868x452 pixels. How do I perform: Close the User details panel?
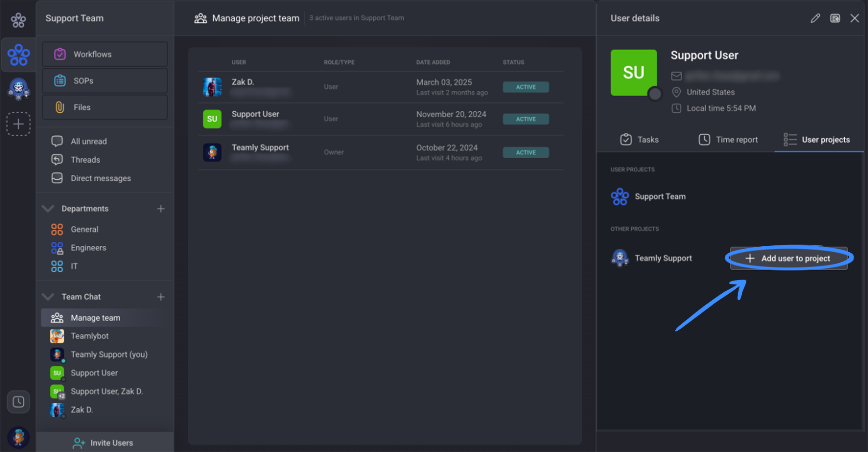[x=854, y=18]
